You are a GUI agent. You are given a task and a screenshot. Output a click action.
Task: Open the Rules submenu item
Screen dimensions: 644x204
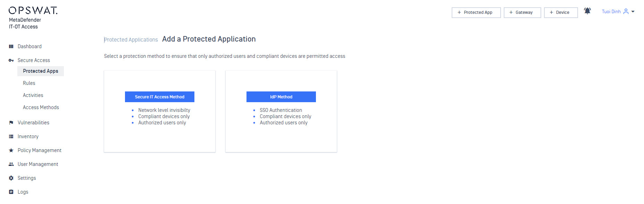point(29,83)
